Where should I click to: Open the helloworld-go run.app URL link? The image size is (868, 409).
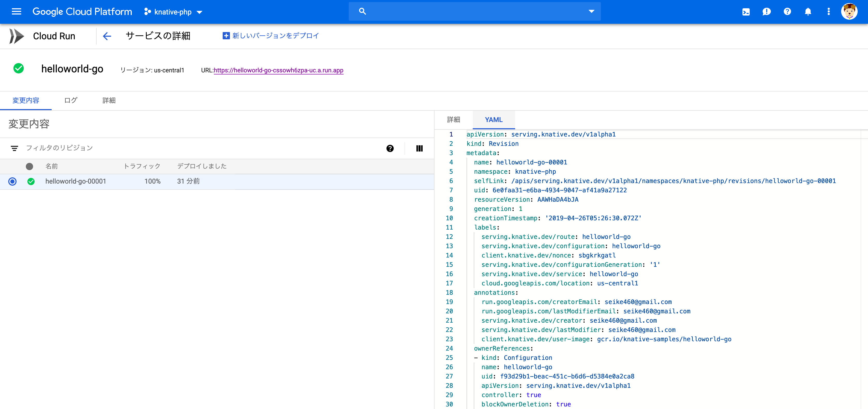278,70
